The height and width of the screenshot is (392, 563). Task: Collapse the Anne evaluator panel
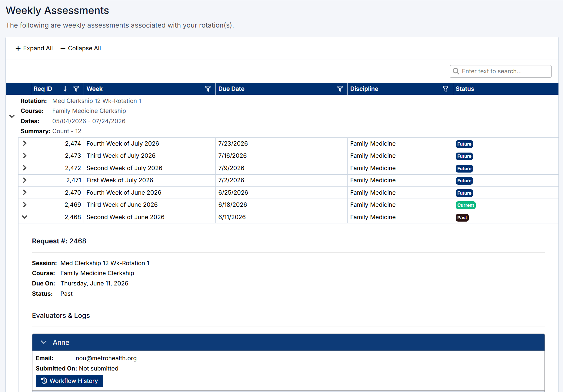44,342
